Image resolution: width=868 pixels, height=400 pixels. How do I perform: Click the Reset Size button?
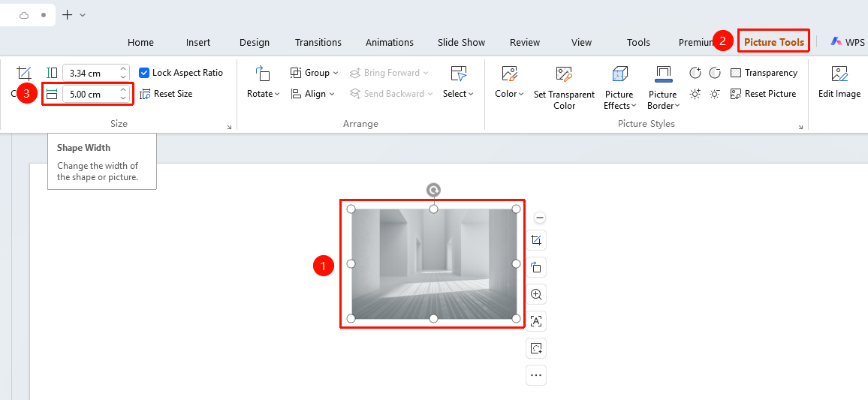pos(166,94)
